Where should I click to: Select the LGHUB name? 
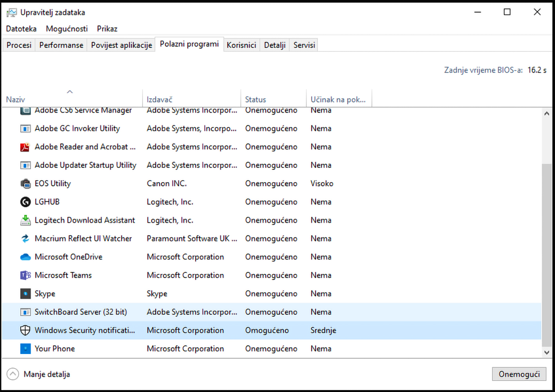click(x=47, y=202)
